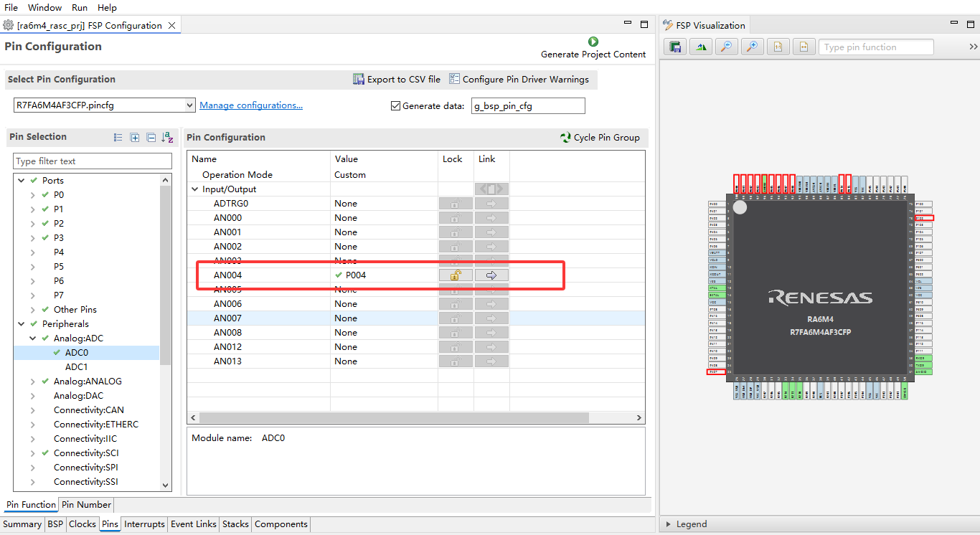Screen dimensions: 980x535
Task: Expand the P0 port tree node
Action: click(33, 195)
